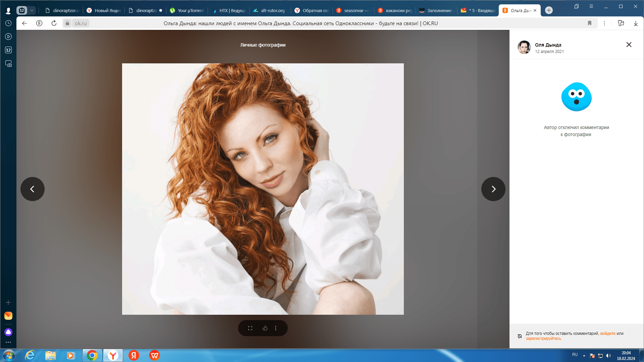Click the like thumbs-up icon under photo

(265, 328)
